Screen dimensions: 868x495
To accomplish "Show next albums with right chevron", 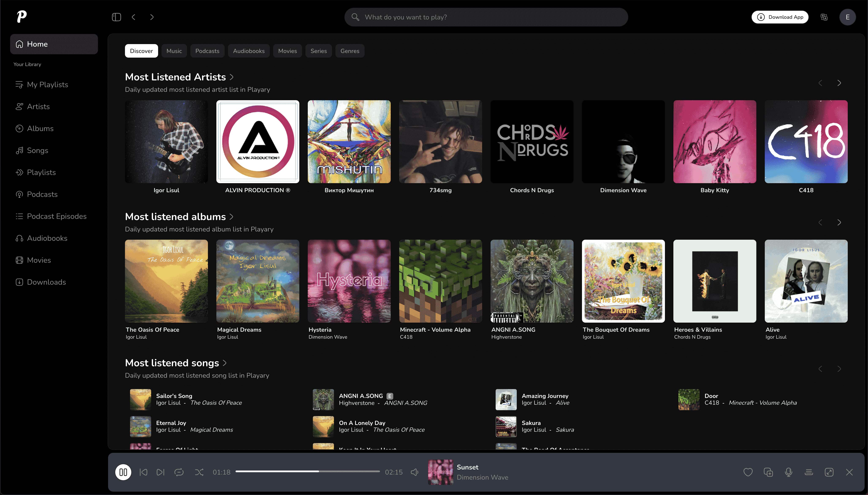I will pyautogui.click(x=839, y=222).
